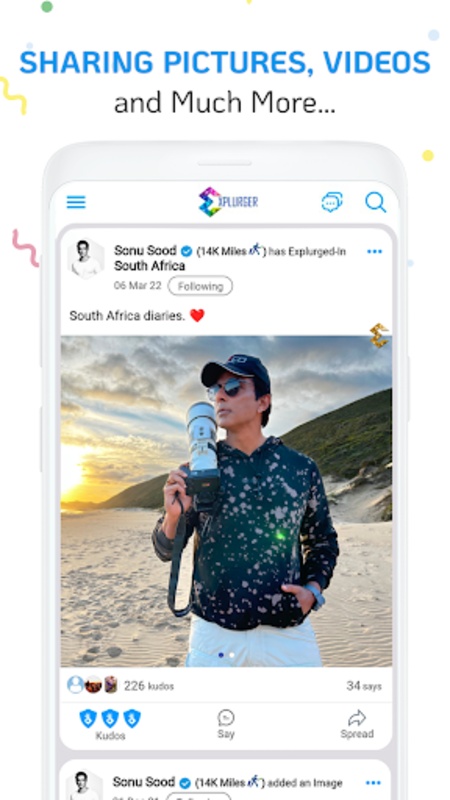The height and width of the screenshot is (800, 450).
Task: View the 34 says comments
Action: (x=364, y=686)
